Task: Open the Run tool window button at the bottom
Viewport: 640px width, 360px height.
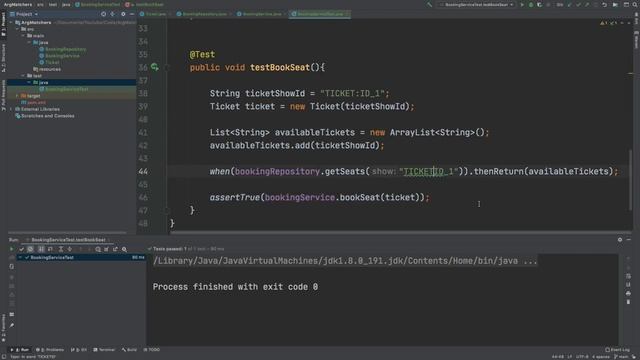Action: point(20,350)
